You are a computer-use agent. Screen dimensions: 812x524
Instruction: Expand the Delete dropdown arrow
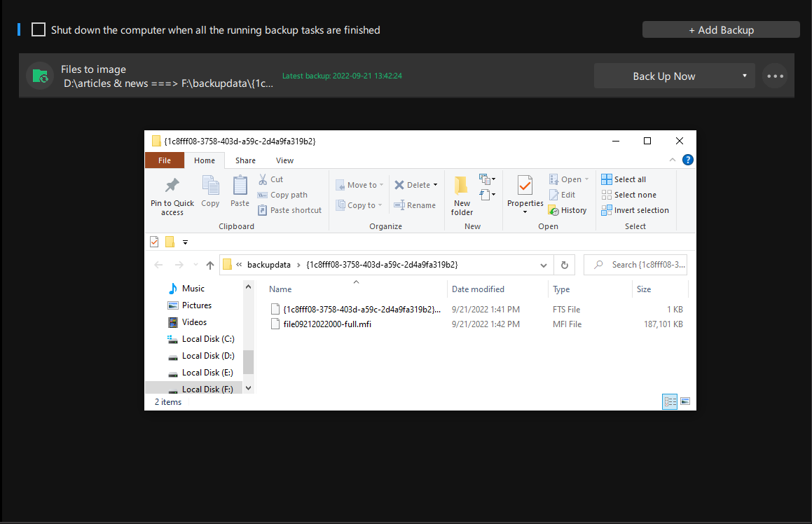[435, 185]
